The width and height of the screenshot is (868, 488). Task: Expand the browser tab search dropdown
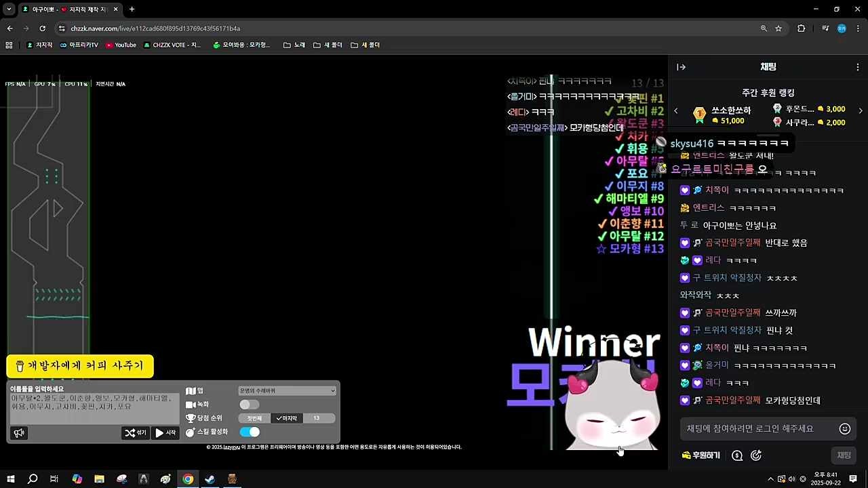tap(9, 9)
